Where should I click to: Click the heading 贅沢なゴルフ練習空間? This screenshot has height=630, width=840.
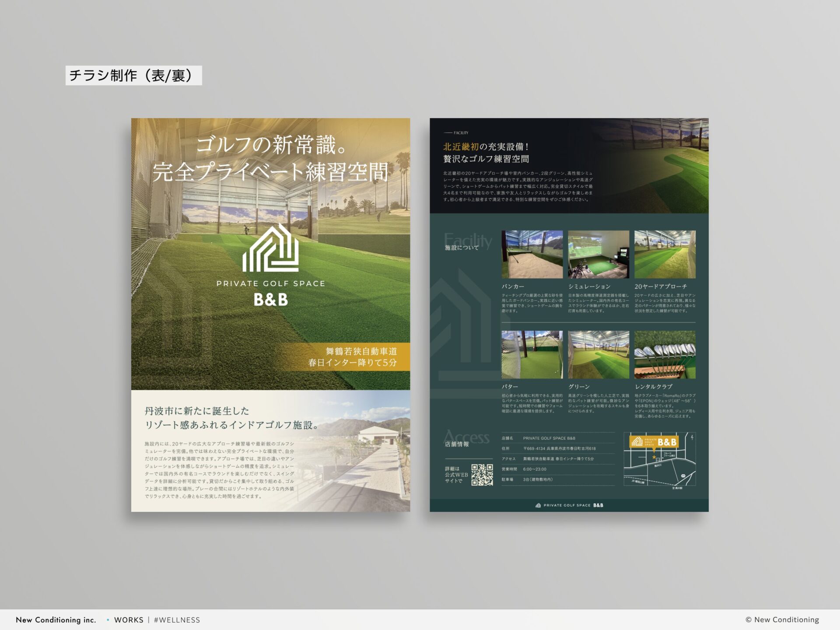pos(486,159)
